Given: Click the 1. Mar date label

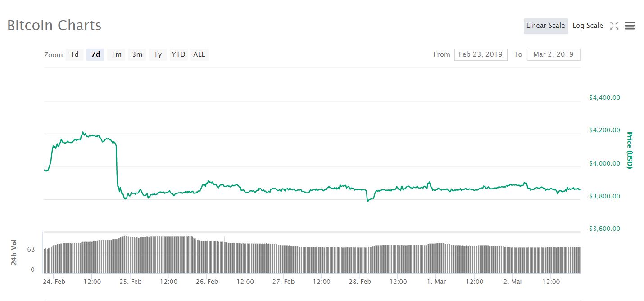Looking at the screenshot, I should click(436, 282).
